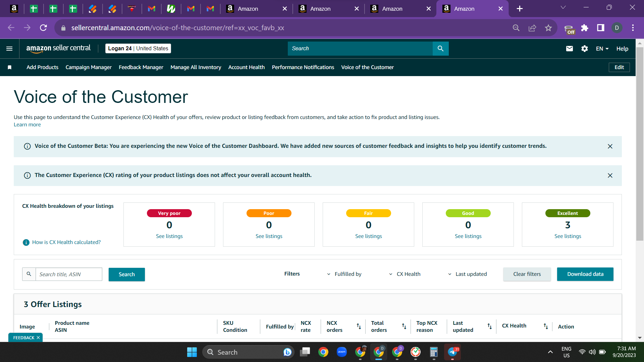Viewport: 644px width, 362px height.
Task: Click the Search title, ASIN input field
Action: 69,274
